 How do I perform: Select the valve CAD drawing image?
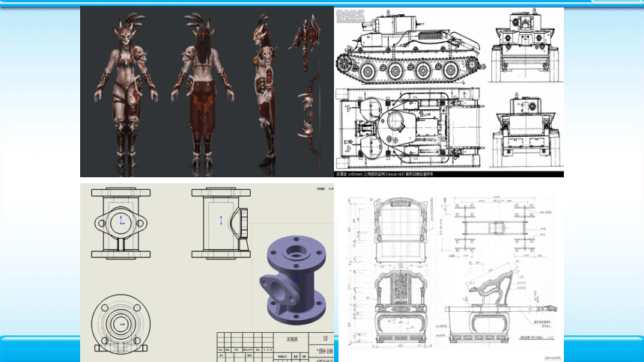coord(207,272)
